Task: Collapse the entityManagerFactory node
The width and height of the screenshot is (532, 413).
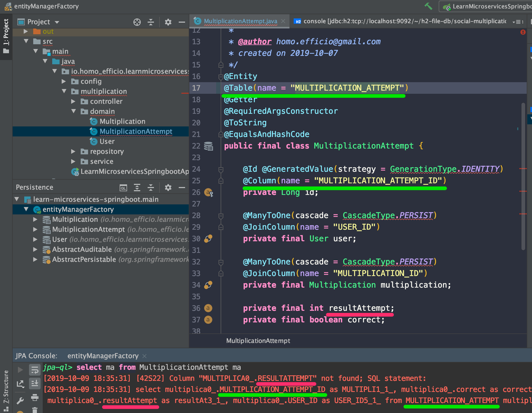Action: [26, 209]
